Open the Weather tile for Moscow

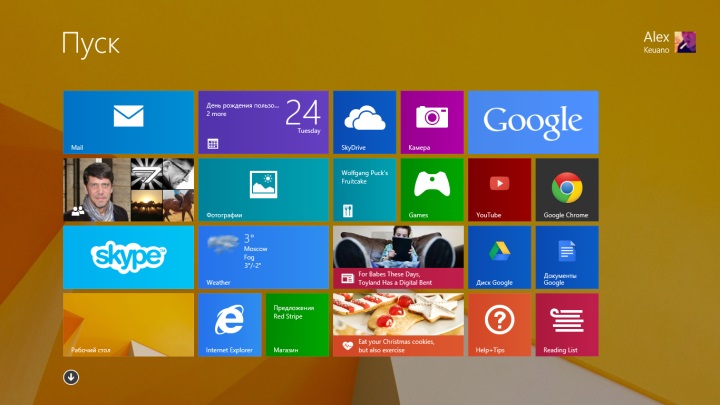[x=263, y=257]
